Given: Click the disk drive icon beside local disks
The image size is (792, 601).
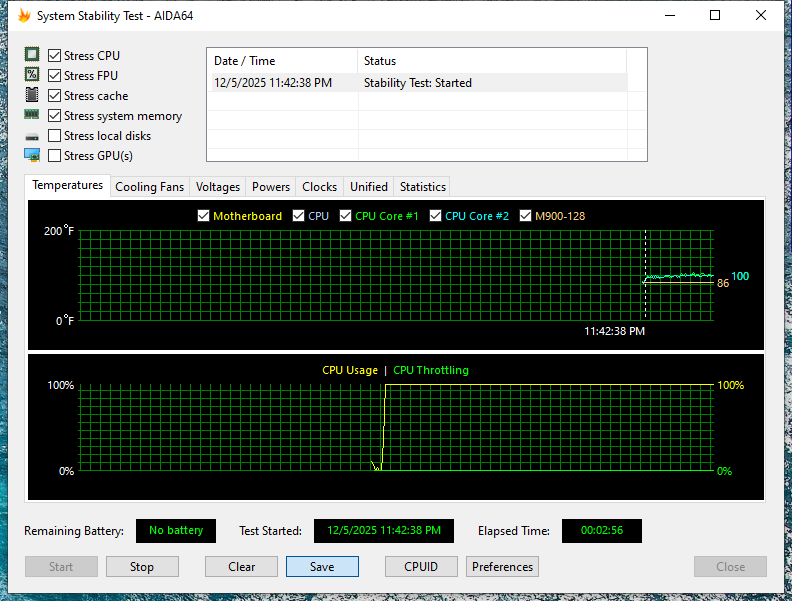Looking at the screenshot, I should coord(32,136).
